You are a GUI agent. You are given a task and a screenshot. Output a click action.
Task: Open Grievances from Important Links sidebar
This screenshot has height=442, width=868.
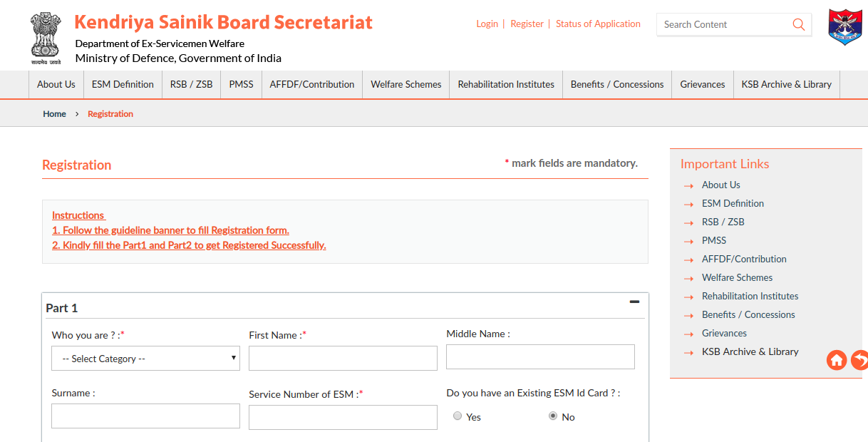[x=724, y=333]
